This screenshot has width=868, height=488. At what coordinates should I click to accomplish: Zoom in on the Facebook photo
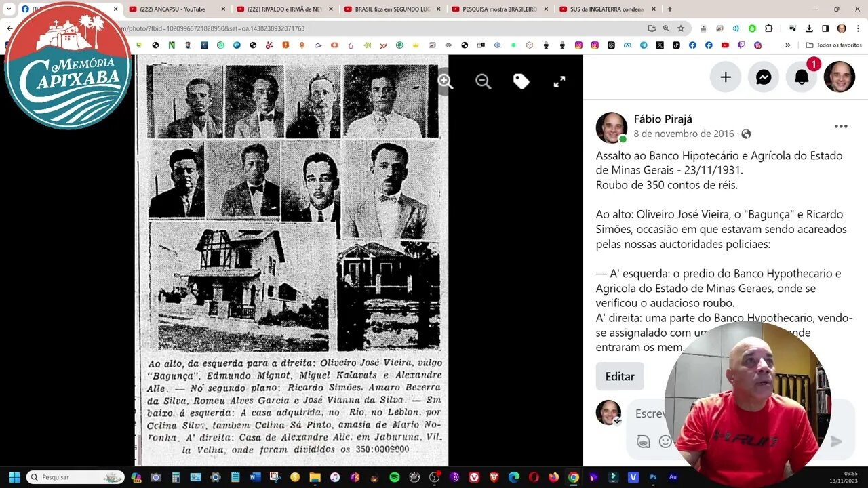pyautogui.click(x=446, y=81)
